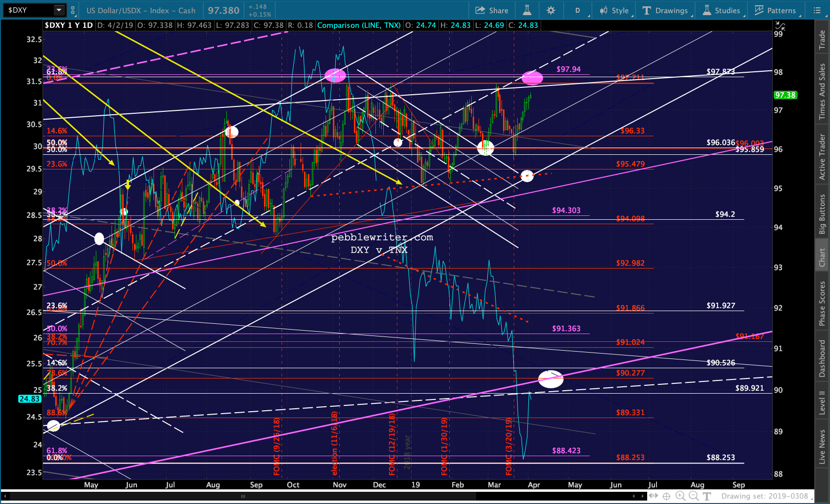The height and width of the screenshot is (504, 830).
Task: Click the $DXY symbol input field
Action: click(x=28, y=10)
